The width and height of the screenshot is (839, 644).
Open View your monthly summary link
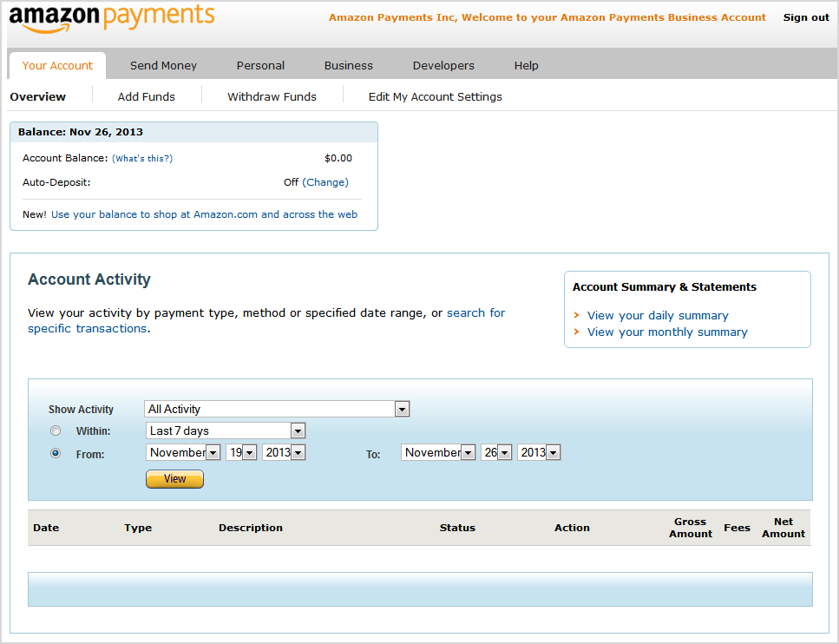pyautogui.click(x=667, y=332)
